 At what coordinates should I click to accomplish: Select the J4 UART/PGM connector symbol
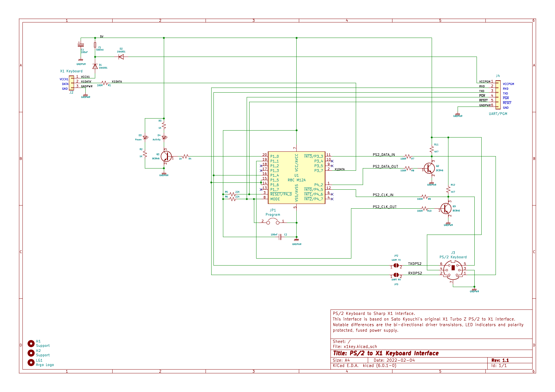498,95
